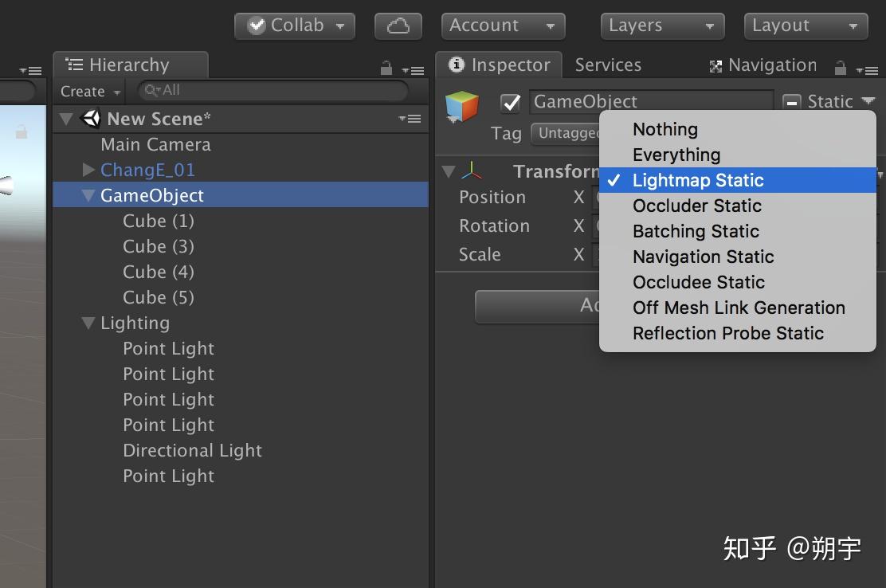Click the cloud services icon button
Viewport: 886px width, 588px height.
(398, 26)
